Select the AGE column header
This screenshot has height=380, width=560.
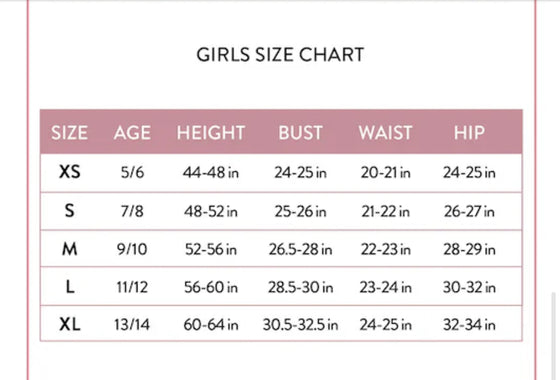tap(132, 133)
